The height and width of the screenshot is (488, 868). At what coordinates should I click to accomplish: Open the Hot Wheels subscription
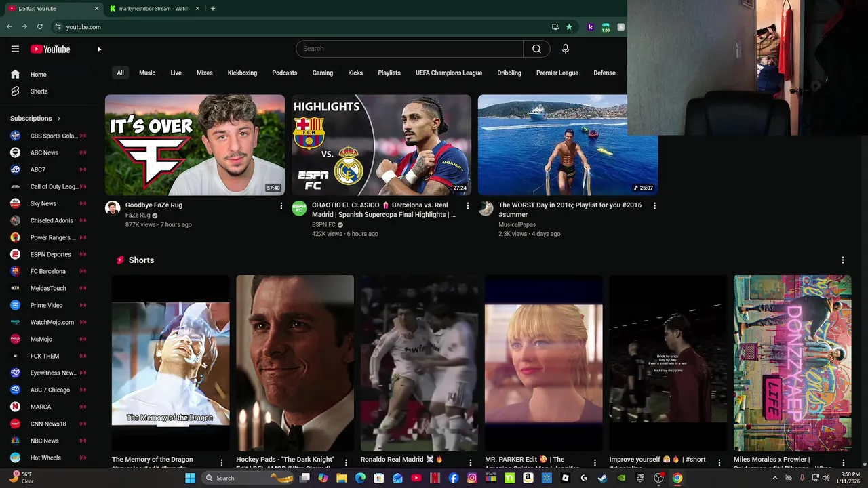47,457
